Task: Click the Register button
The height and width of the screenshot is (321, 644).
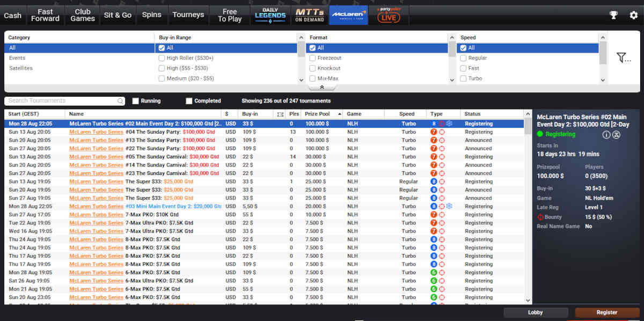Action: point(607,312)
